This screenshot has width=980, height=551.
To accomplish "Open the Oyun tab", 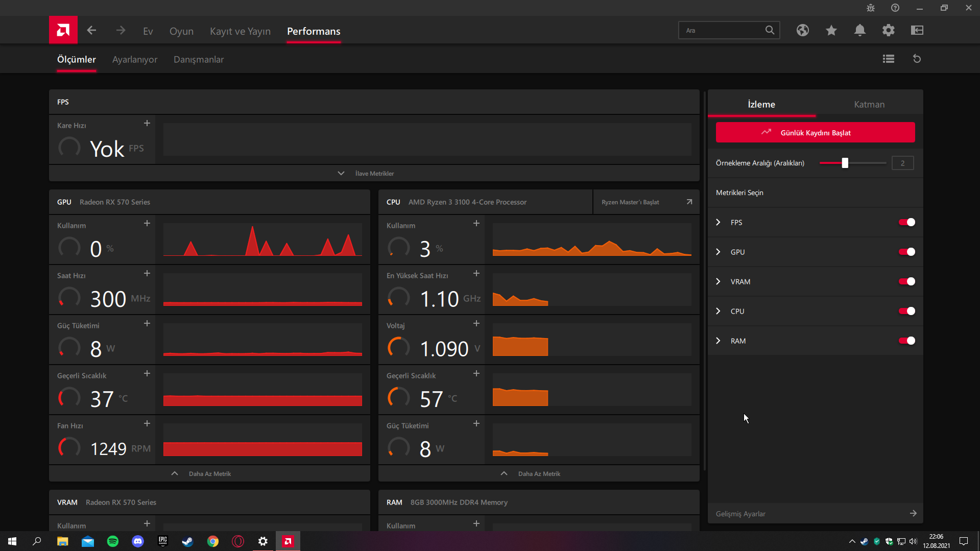I will [x=181, y=31].
